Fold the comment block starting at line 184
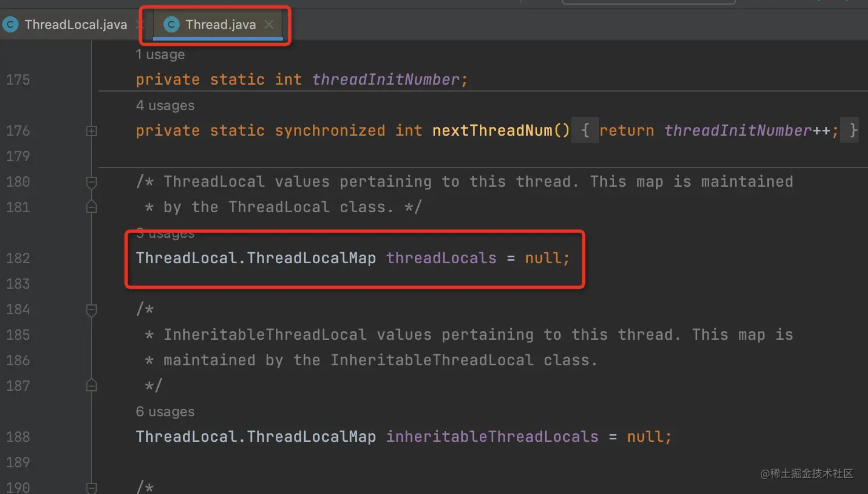 point(92,310)
